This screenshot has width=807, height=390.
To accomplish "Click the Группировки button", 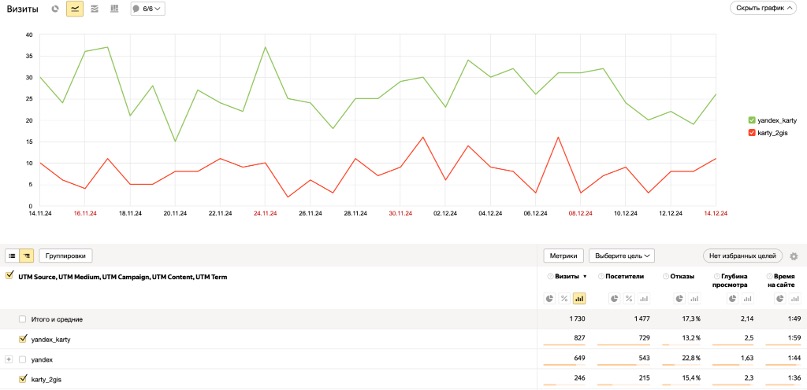I will 66,256.
